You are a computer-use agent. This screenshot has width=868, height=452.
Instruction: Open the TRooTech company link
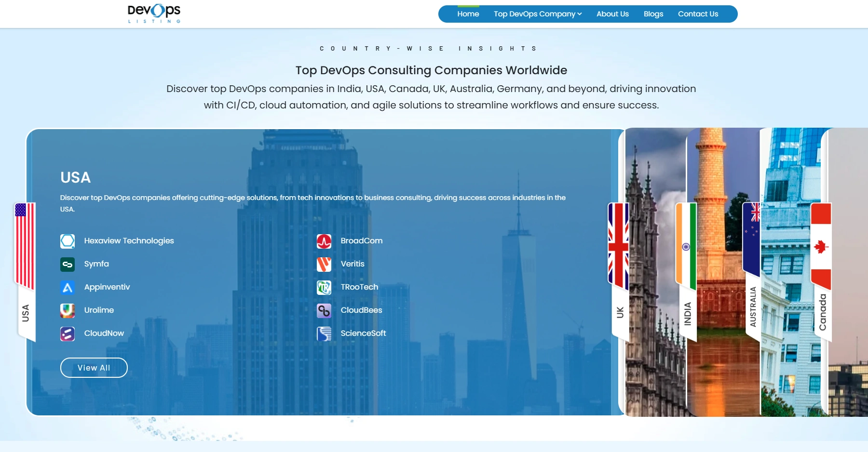pyautogui.click(x=359, y=287)
